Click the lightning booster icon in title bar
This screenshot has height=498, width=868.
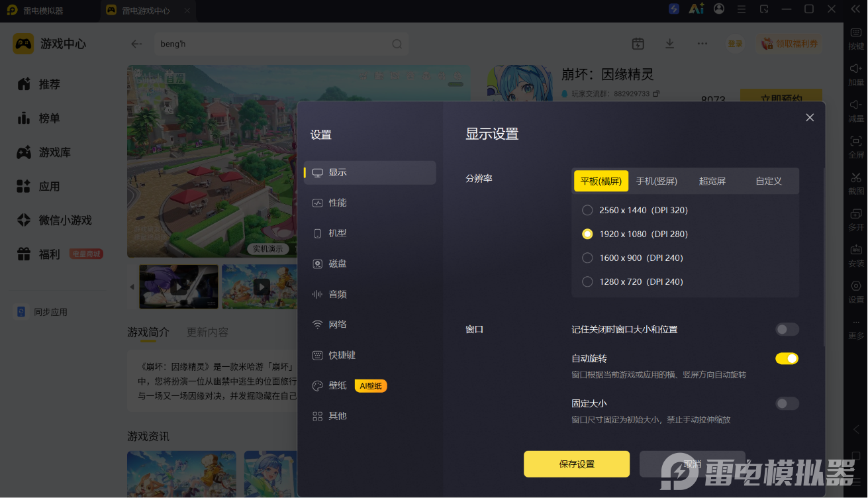coord(674,9)
